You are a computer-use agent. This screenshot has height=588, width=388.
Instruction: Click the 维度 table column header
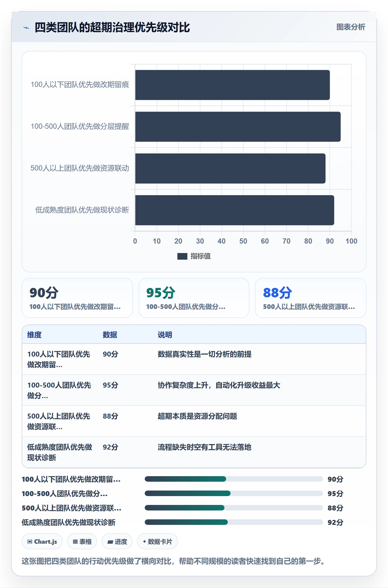click(x=34, y=335)
